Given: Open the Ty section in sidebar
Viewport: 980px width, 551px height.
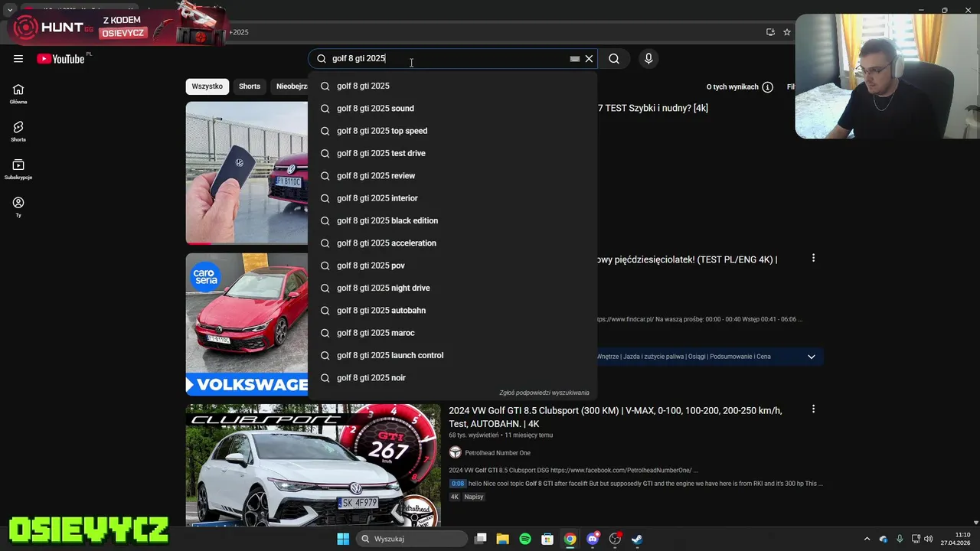Looking at the screenshot, I should click(x=18, y=207).
